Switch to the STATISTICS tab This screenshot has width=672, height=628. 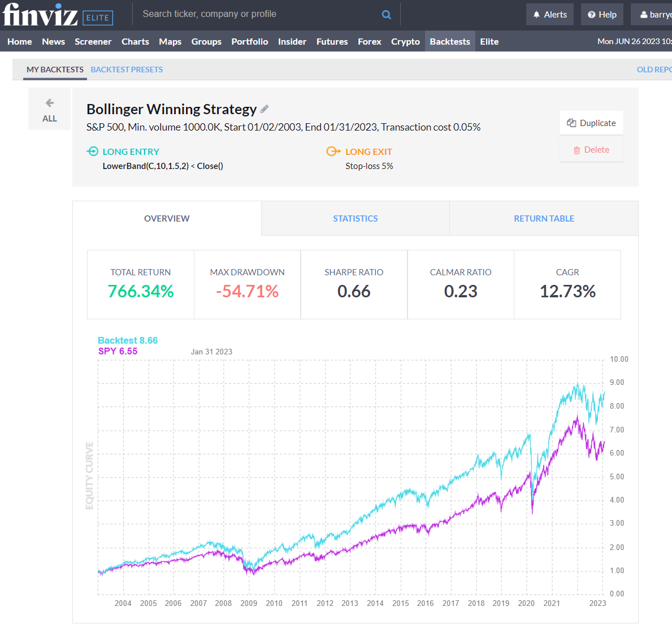point(355,218)
